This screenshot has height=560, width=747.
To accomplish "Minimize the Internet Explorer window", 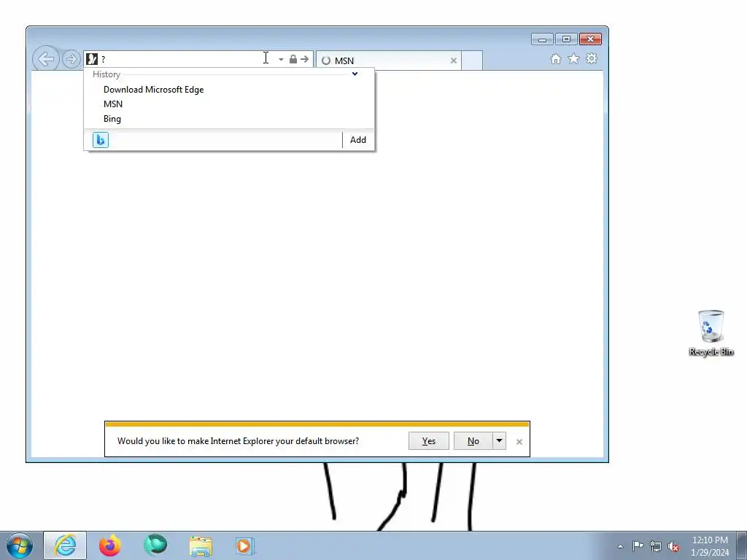I will point(542,39).
